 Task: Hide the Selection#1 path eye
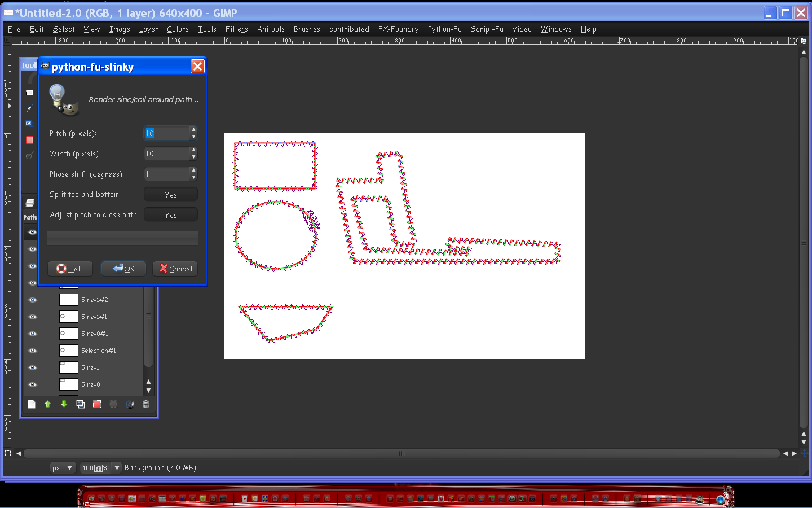point(32,351)
